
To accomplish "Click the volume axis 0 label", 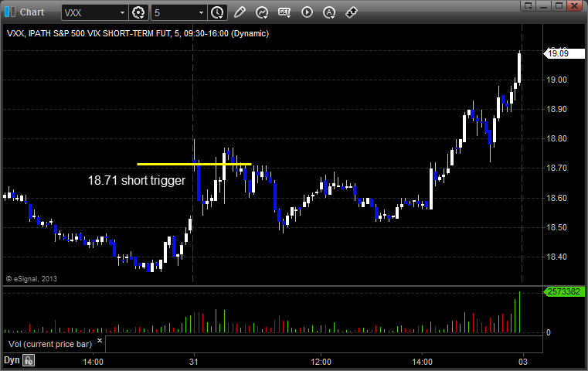I will (549, 332).
